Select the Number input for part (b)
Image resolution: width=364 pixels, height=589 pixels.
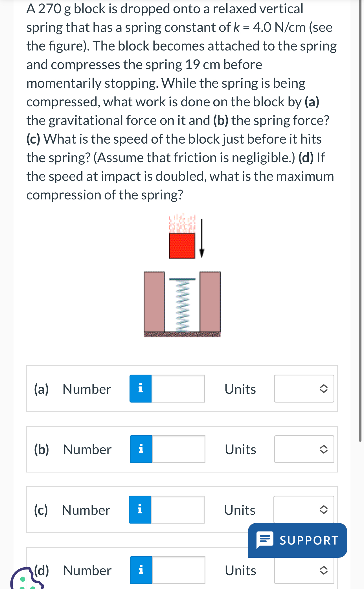tap(178, 449)
